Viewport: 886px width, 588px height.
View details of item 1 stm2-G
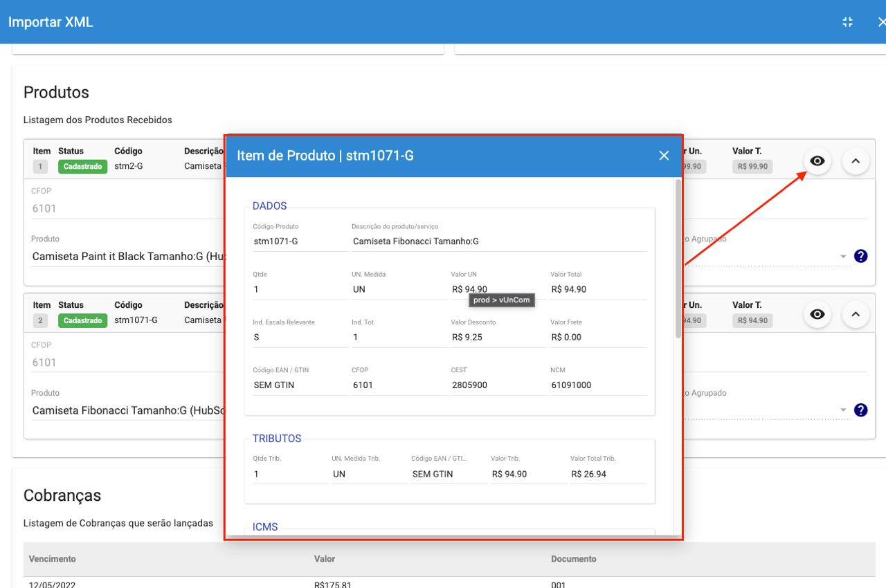pos(817,160)
